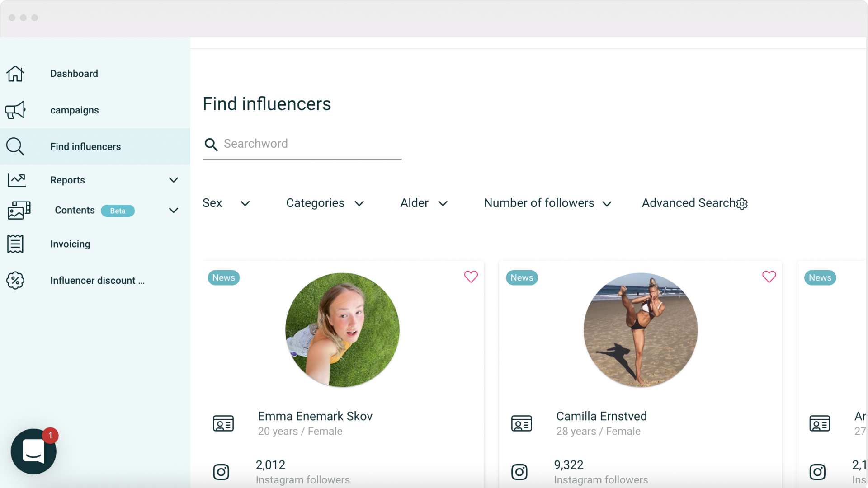Viewport: 868px width, 488px height.
Task: Click the Contents image icon
Action: tap(18, 210)
